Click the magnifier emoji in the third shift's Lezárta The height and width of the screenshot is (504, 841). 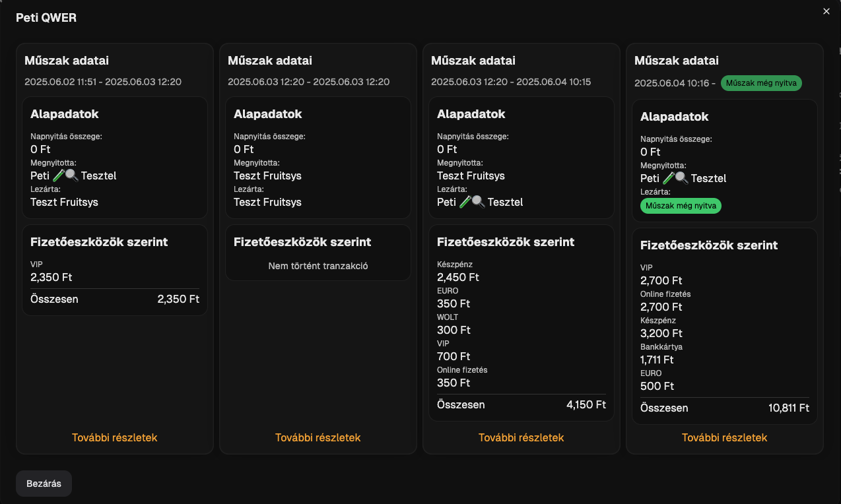[x=478, y=202]
